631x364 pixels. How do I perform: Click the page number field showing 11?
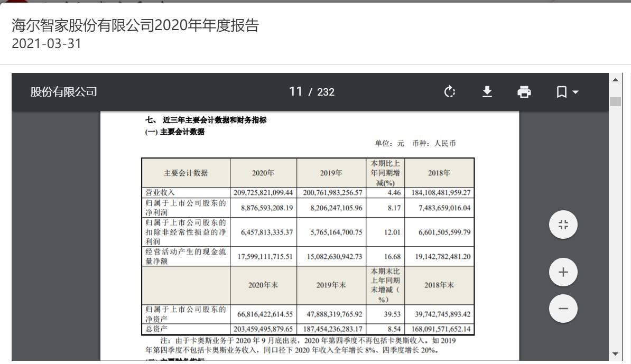(x=294, y=92)
